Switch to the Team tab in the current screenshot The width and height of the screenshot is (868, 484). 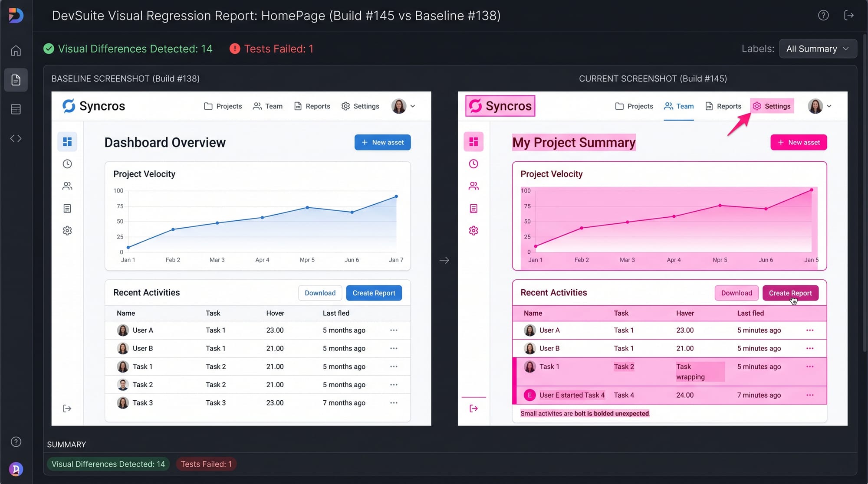679,106
